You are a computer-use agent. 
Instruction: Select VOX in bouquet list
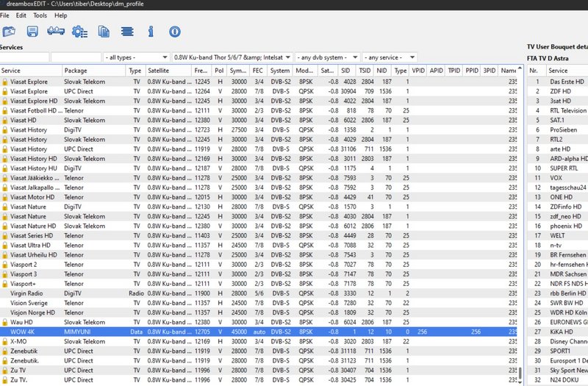[x=558, y=178]
